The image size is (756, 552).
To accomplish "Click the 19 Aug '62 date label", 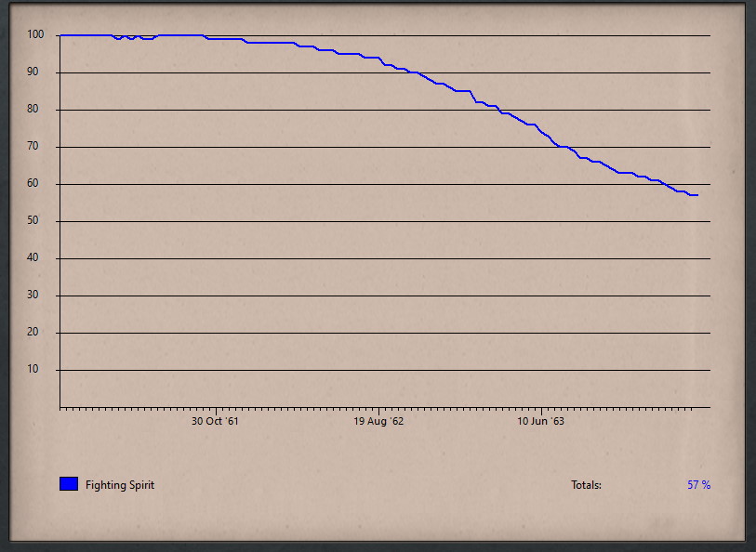I will [378, 421].
